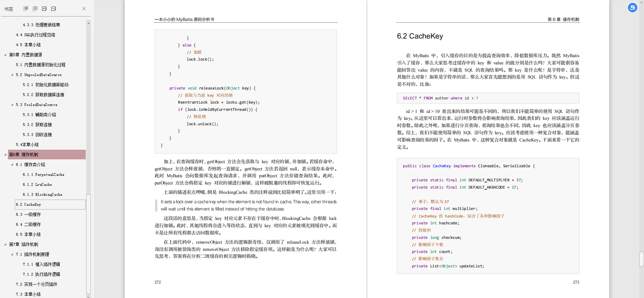Jump to bookmark 5.3.1 辅助类介绍
644x298 pixels.
click(x=39, y=115)
